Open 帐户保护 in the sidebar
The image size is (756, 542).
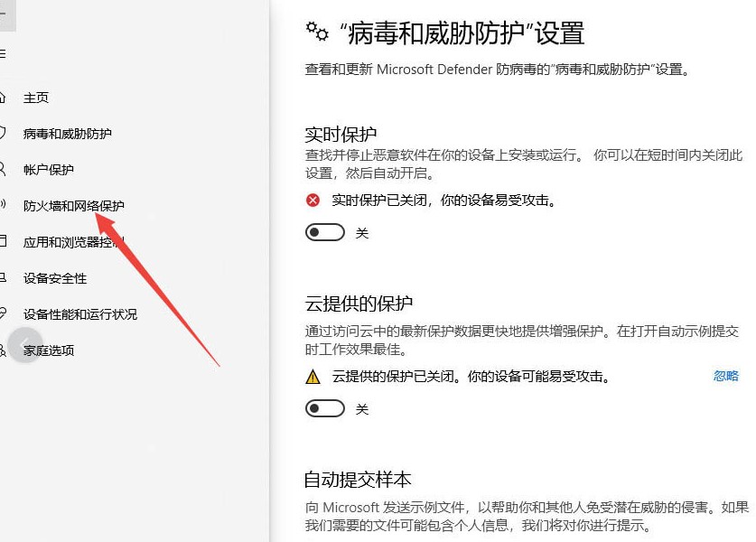click(x=49, y=170)
